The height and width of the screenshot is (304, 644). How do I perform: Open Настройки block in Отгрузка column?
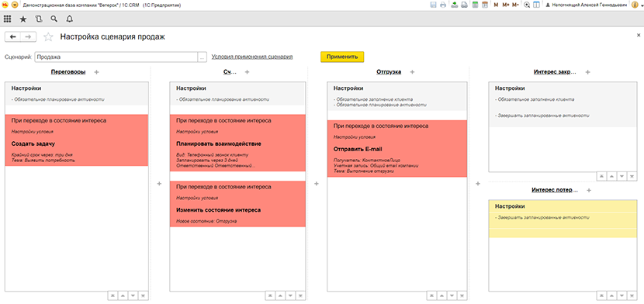point(397,96)
